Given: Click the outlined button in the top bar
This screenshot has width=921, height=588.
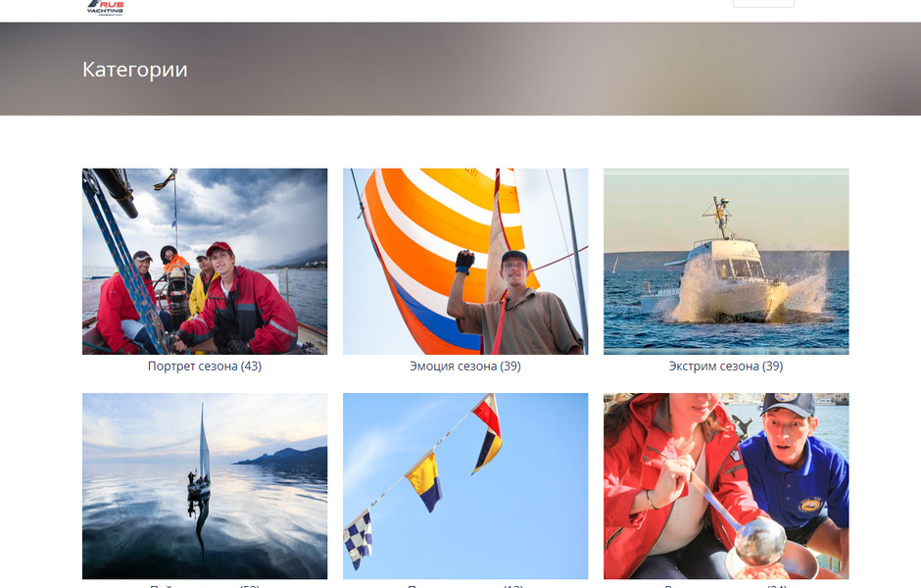Looking at the screenshot, I should (x=763, y=4).
